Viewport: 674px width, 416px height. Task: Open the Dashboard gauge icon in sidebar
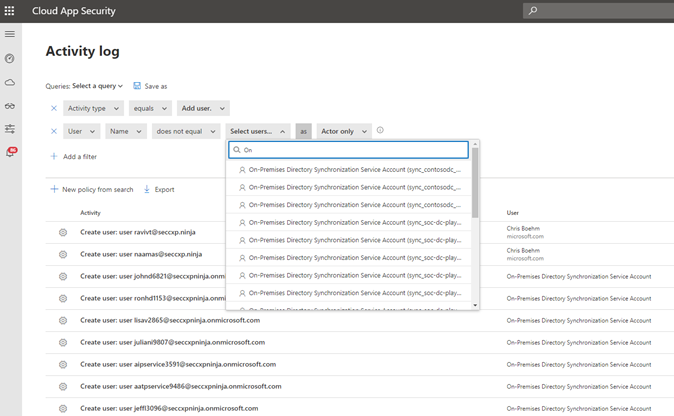pos(10,58)
